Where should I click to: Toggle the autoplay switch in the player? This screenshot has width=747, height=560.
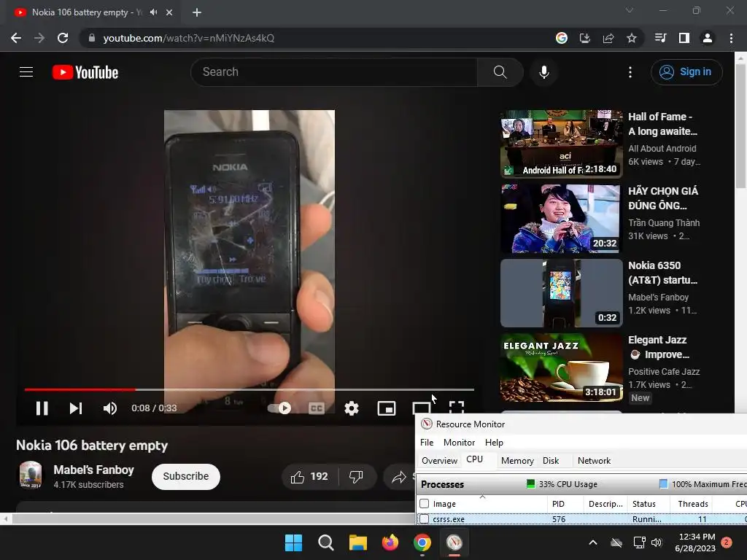[x=279, y=408]
